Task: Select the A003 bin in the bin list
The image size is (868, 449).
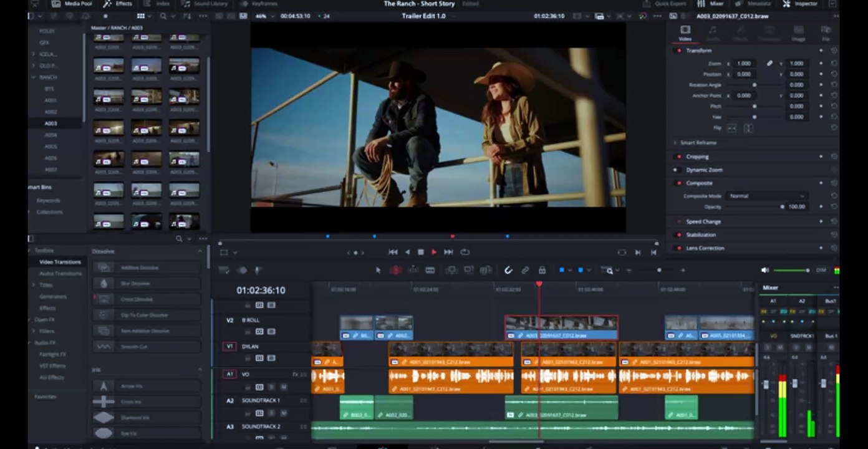Action: coord(51,123)
